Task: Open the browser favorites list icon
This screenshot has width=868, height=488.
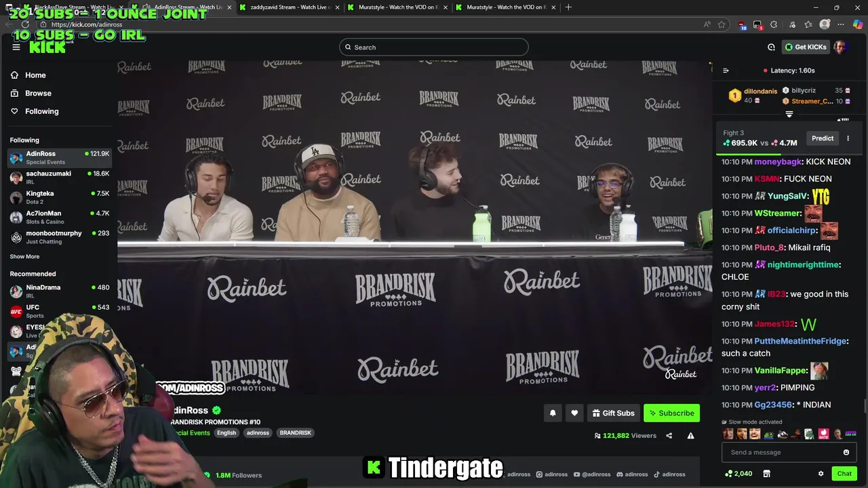Action: click(808, 24)
